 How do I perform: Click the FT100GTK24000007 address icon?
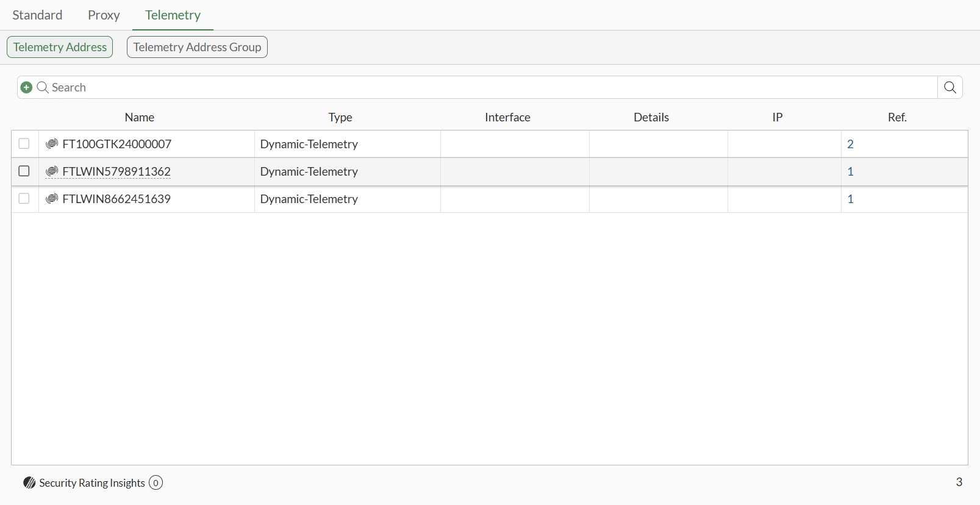[x=52, y=144]
